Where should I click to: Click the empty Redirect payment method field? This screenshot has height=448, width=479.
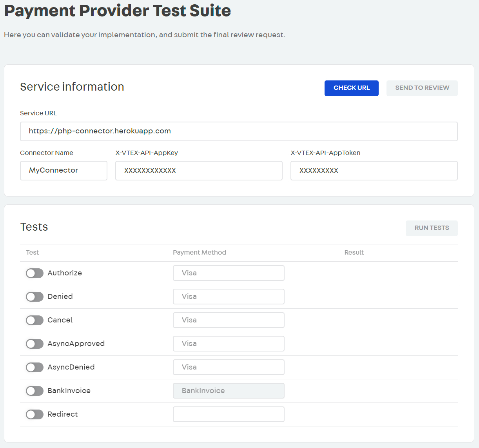(229, 414)
